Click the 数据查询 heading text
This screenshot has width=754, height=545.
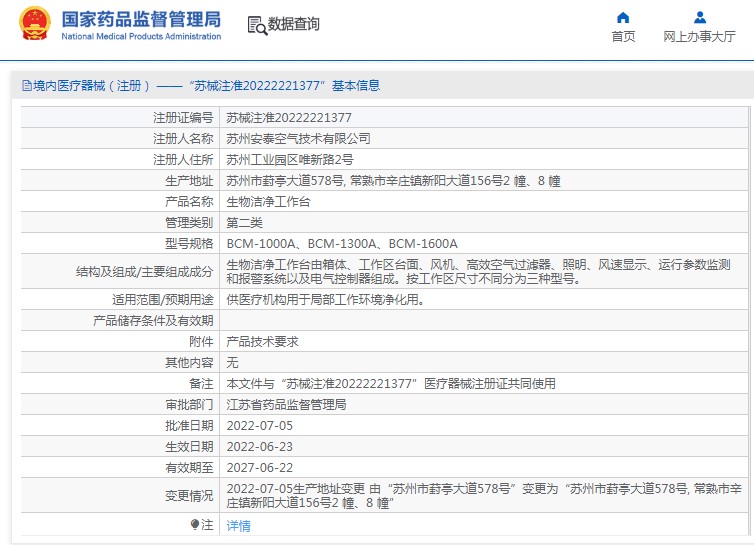click(293, 24)
